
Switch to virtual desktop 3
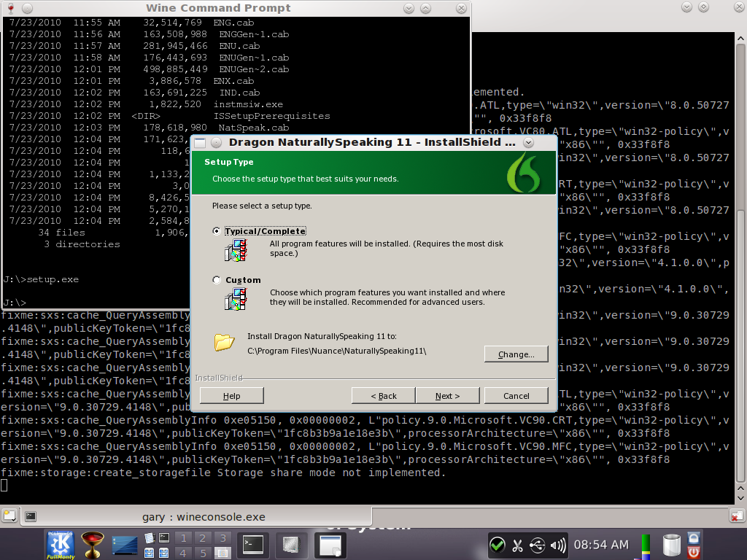(222, 538)
